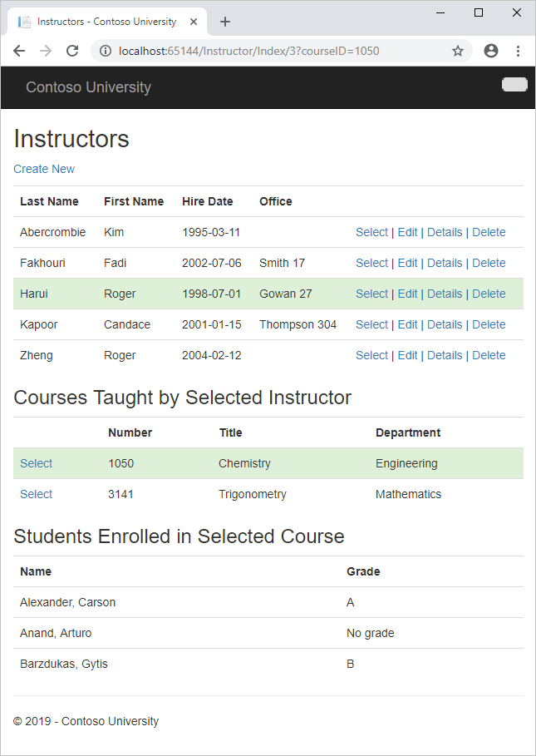536x756 pixels.
Task: Open the Contoso University home link
Action: [88, 87]
